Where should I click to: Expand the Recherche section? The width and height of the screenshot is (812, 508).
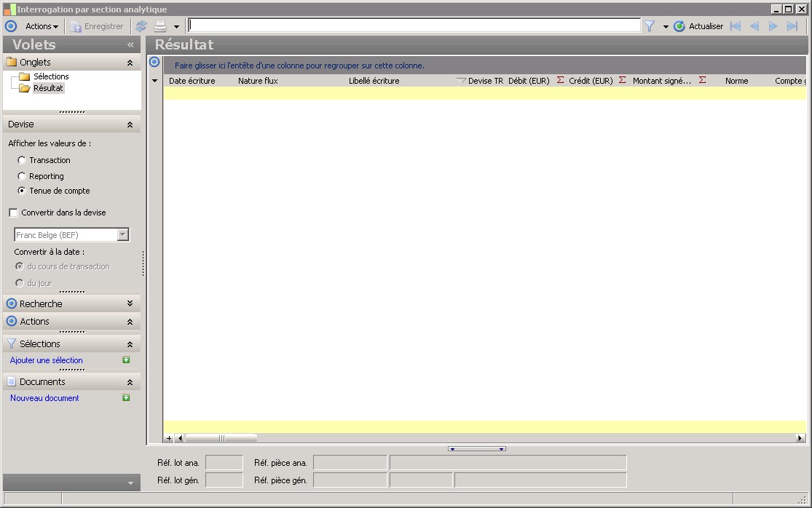coord(130,303)
